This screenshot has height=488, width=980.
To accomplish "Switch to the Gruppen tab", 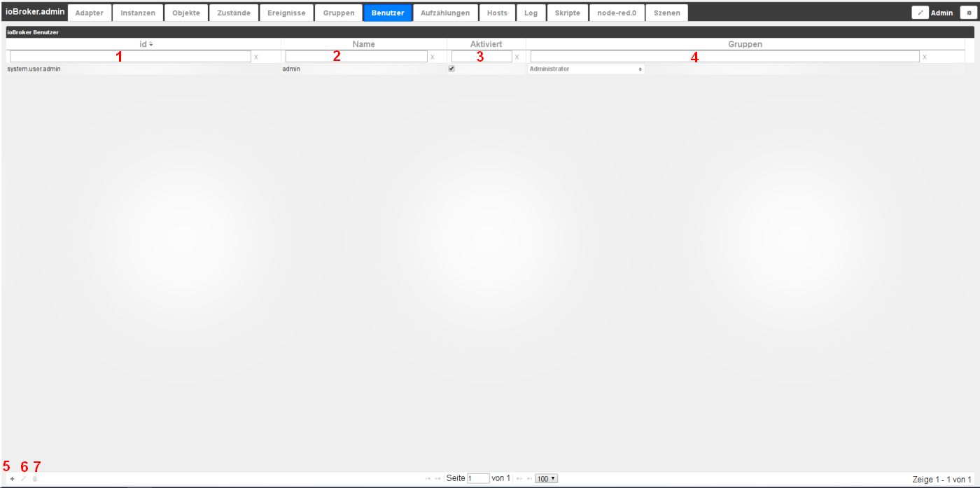I will tap(339, 13).
